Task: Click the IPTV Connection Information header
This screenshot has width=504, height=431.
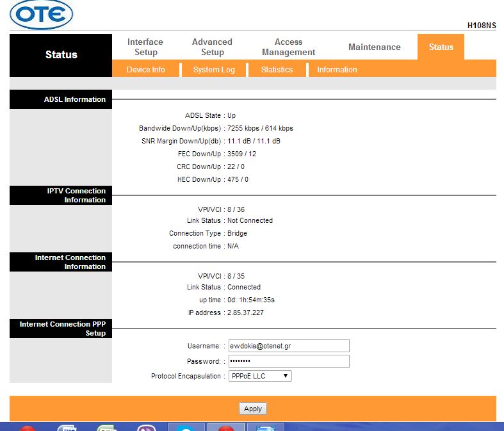Action: point(61,195)
